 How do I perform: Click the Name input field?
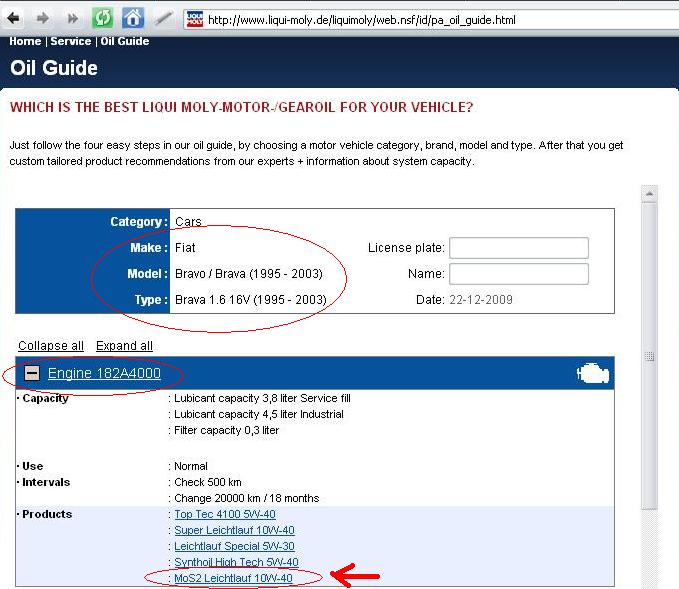click(x=518, y=274)
